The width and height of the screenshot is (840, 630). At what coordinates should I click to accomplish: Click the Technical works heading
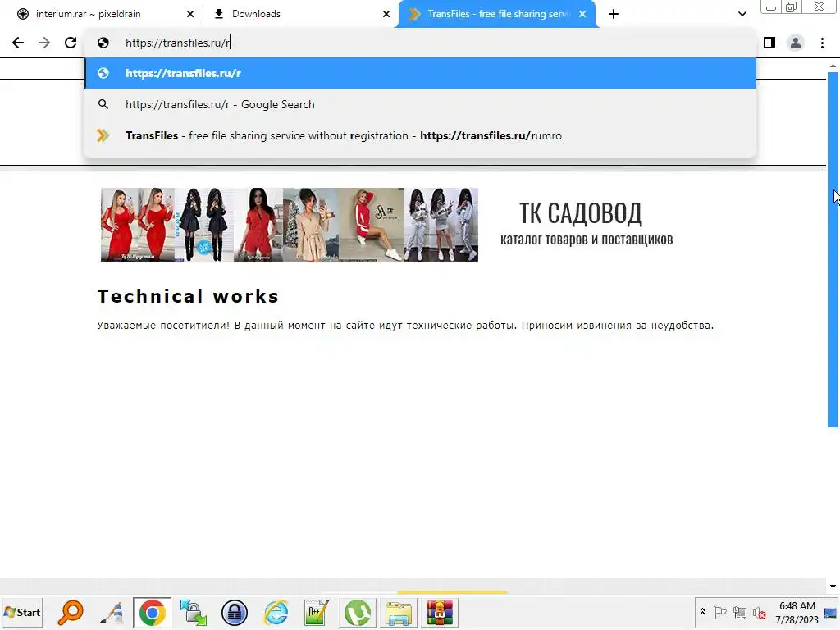point(188,296)
